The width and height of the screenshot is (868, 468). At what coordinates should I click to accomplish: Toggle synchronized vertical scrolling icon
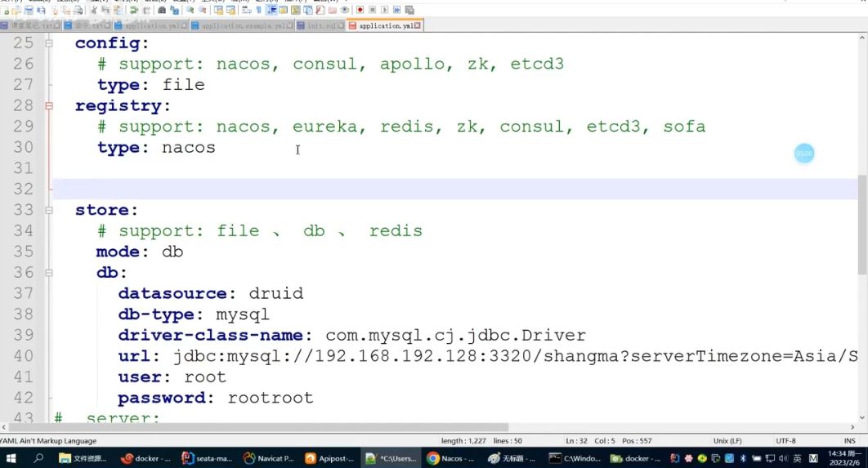click(219, 10)
